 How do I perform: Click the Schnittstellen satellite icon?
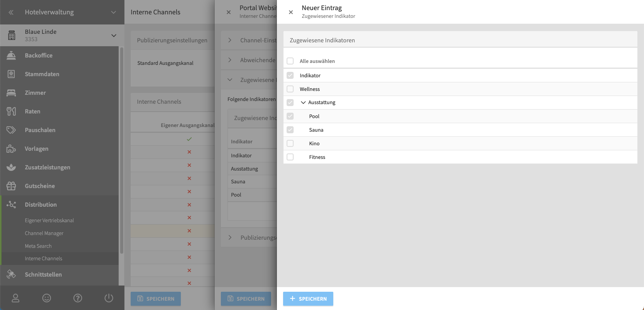[x=11, y=275]
